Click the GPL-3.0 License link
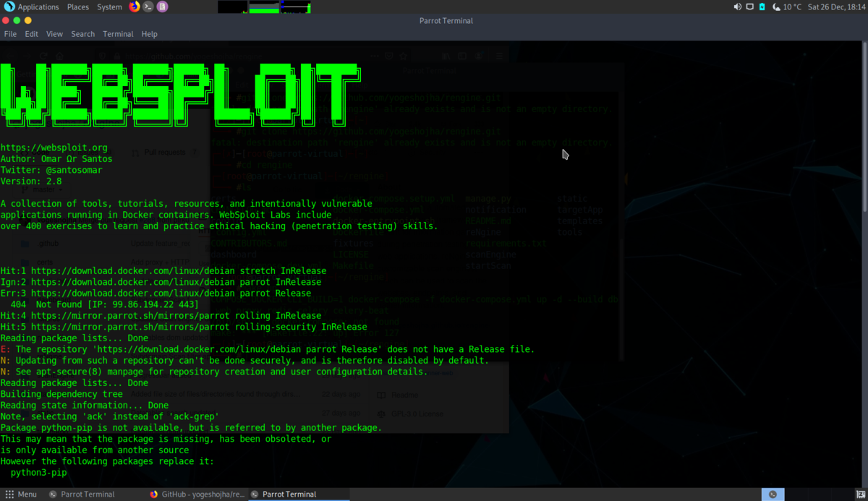 point(417,414)
